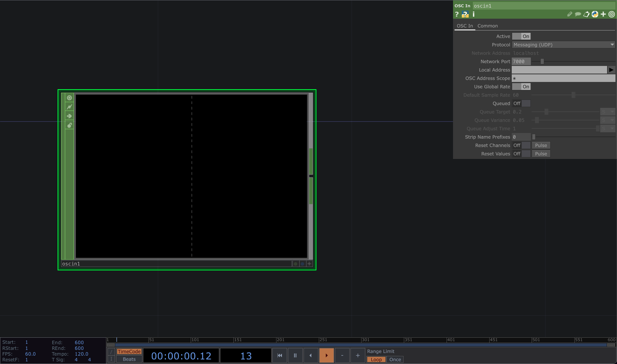Jump timeline to start button

pyautogui.click(x=280, y=355)
